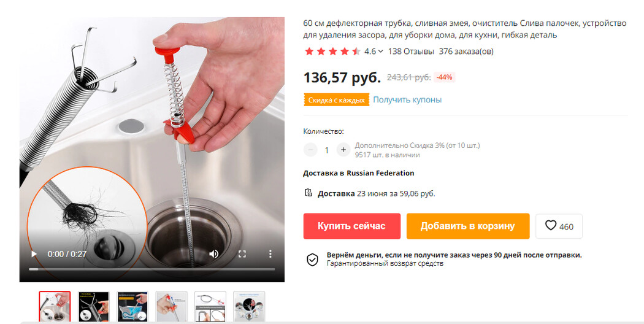The width and height of the screenshot is (644, 324).
Task: Click the Скидка с каждых discount badge
Action: [336, 100]
